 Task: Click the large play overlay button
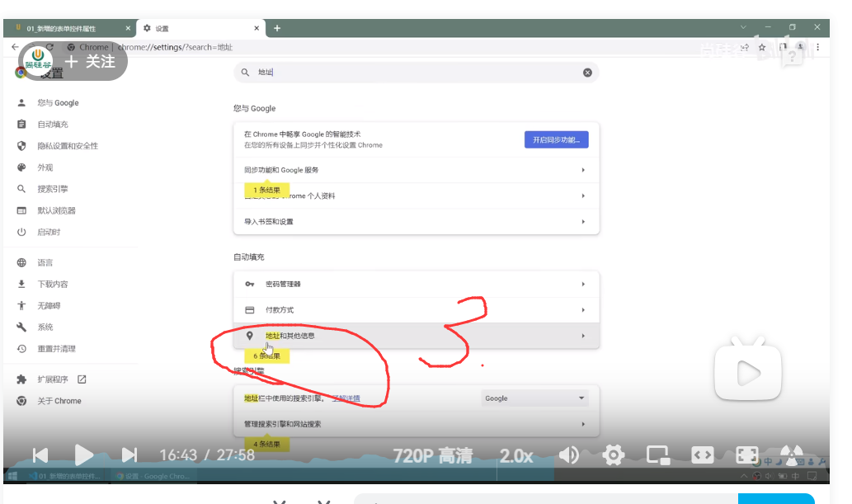tap(748, 372)
